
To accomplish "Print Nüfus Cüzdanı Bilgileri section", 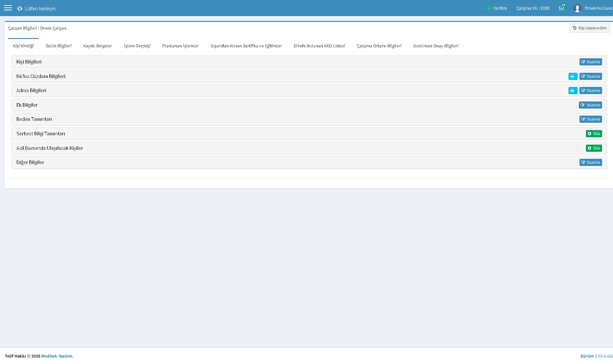I will click(573, 76).
